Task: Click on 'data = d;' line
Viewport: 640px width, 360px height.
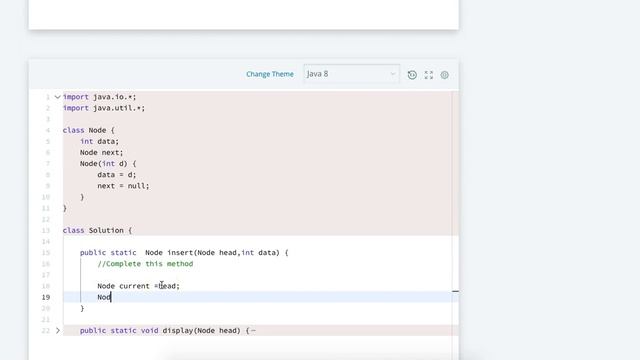Action: point(116,175)
